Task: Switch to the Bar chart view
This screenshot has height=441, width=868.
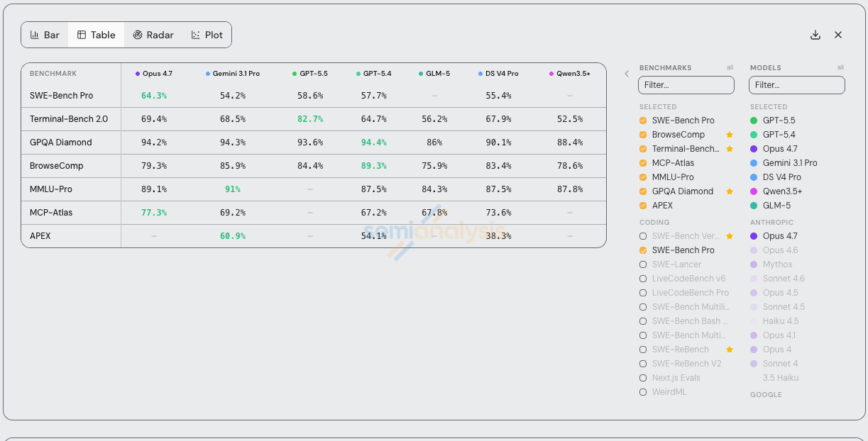Action: 45,35
